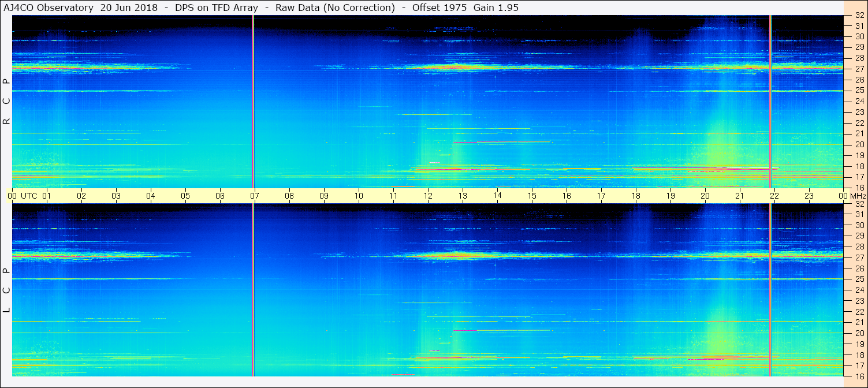
Task: Click the 23 hour label on UTC axis
Action: point(809,196)
